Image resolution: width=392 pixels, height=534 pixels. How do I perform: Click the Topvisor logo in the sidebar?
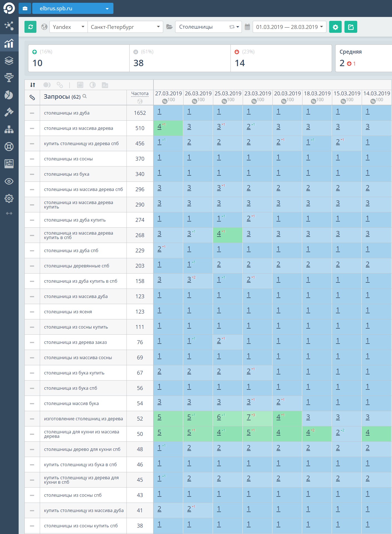click(9, 8)
